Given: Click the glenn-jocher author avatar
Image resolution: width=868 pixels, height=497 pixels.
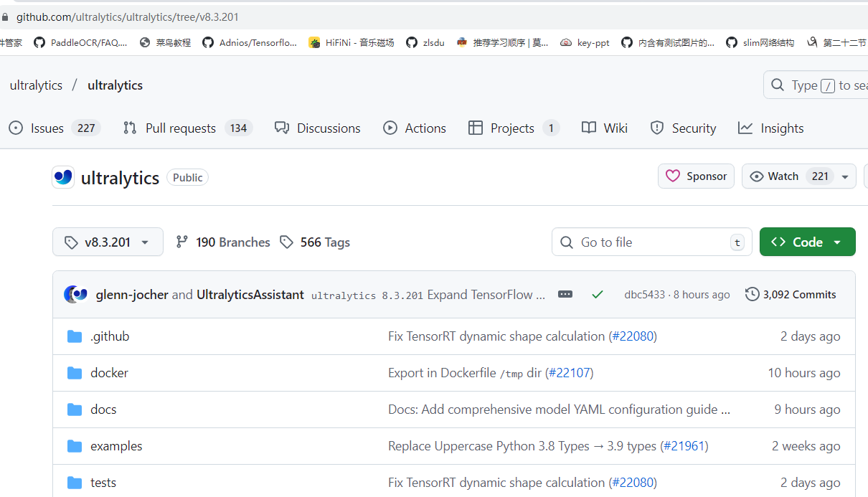Looking at the screenshot, I should [72, 294].
